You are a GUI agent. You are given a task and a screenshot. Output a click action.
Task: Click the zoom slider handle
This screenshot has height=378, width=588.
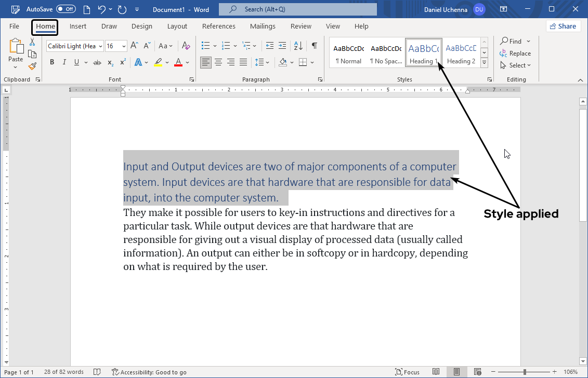coord(525,372)
